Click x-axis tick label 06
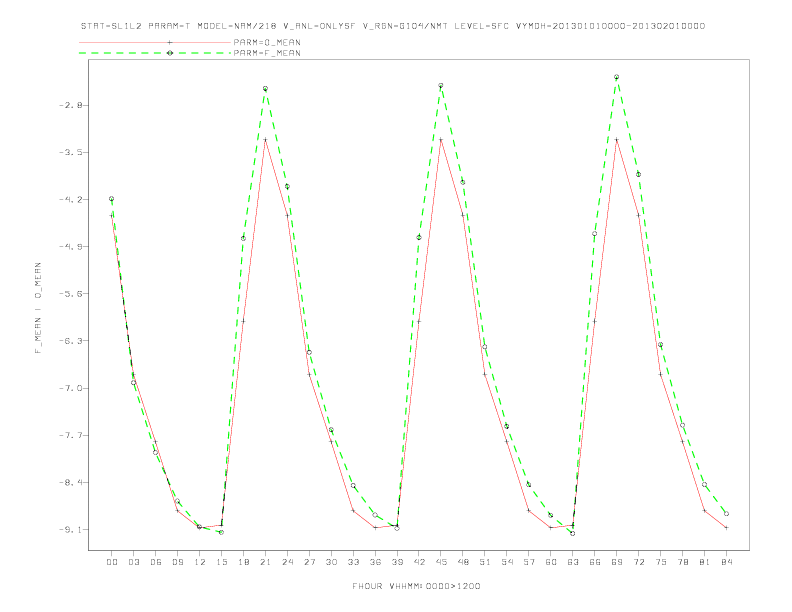 click(x=156, y=562)
